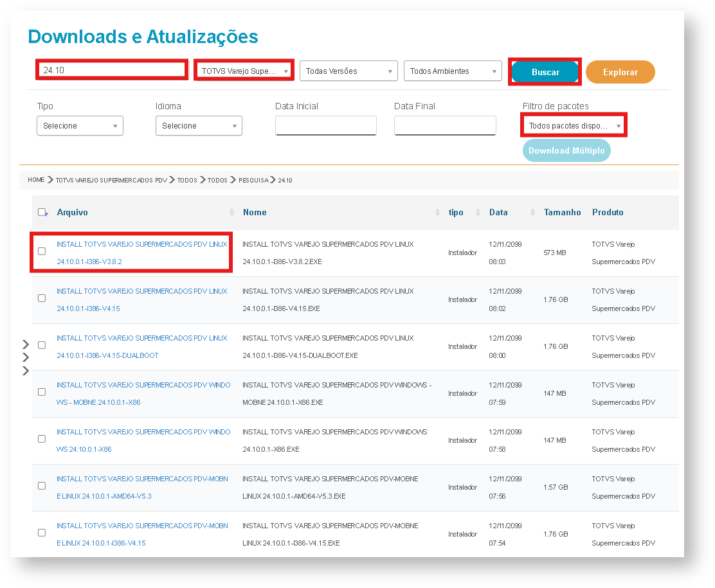Go to HOME in the breadcrumb
The image size is (715, 588).
[36, 179]
